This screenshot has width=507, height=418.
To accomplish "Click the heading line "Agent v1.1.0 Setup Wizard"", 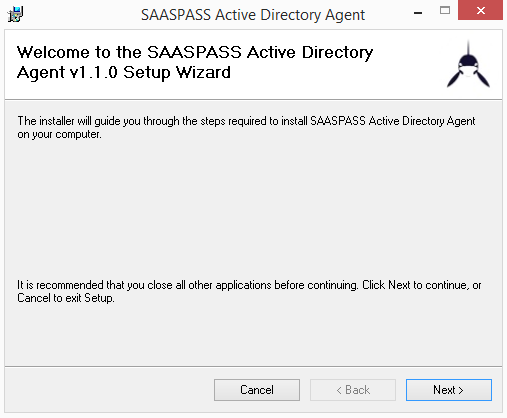I will click(x=124, y=73).
